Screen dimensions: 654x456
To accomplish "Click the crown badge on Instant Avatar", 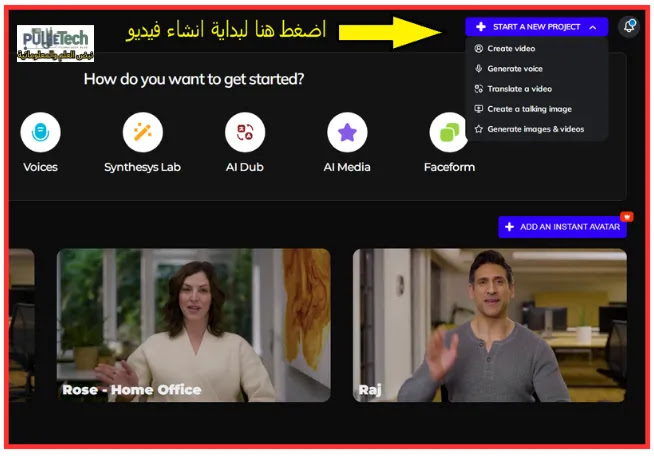I will coord(626,217).
